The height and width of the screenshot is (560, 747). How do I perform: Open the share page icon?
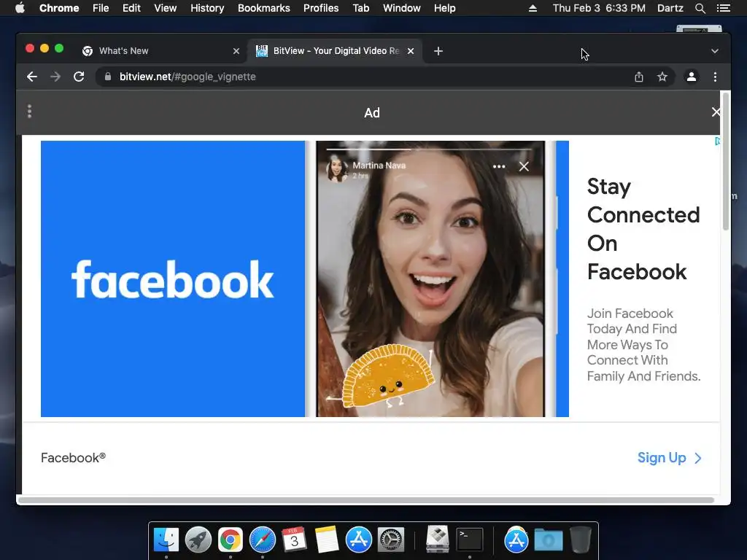click(639, 77)
